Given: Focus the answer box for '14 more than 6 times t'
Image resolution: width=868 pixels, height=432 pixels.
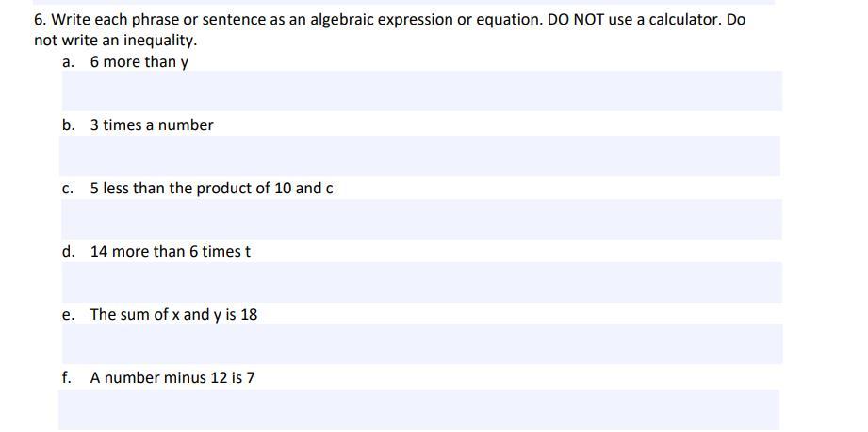Looking at the screenshot, I should [421, 282].
